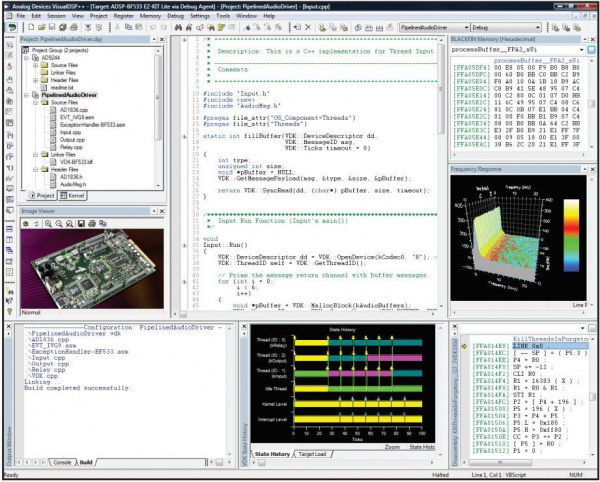Zoom out within the Image Viewer

(x=59, y=224)
